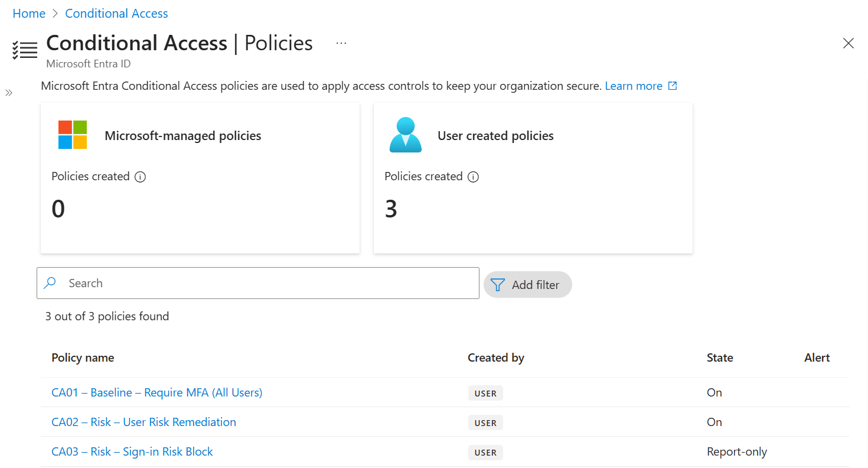Open CA03 Sign-in Risk Block policy
Image resolution: width=868 pixels, height=468 pixels.
point(132,451)
